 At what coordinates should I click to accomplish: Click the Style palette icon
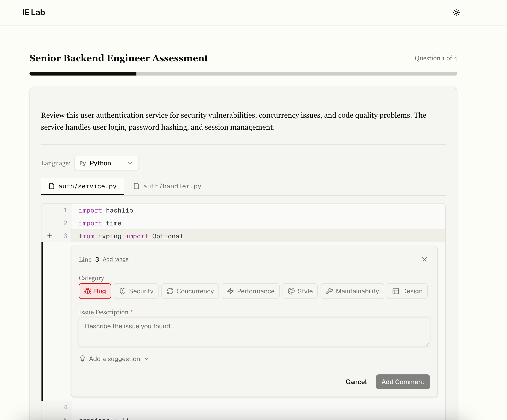pos(291,291)
